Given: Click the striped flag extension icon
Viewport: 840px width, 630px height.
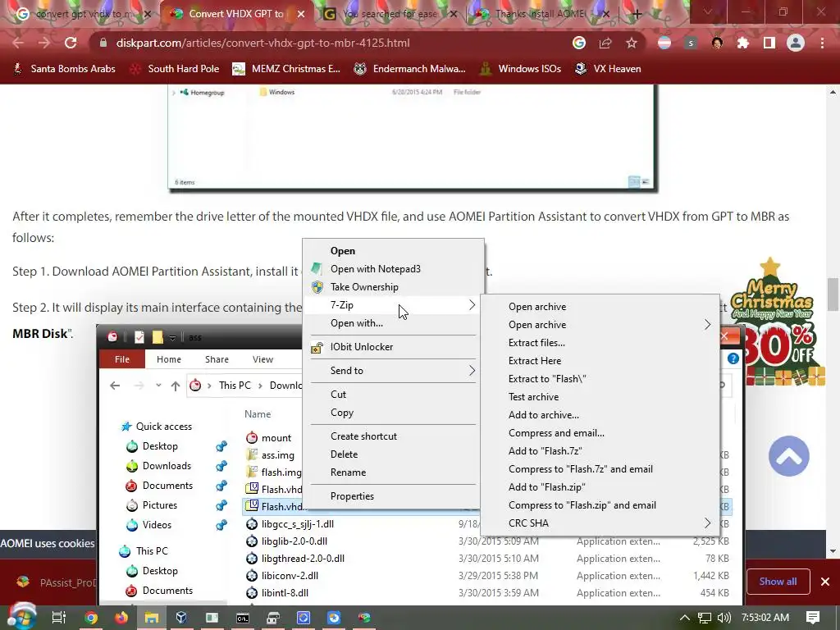Looking at the screenshot, I should coord(664,43).
